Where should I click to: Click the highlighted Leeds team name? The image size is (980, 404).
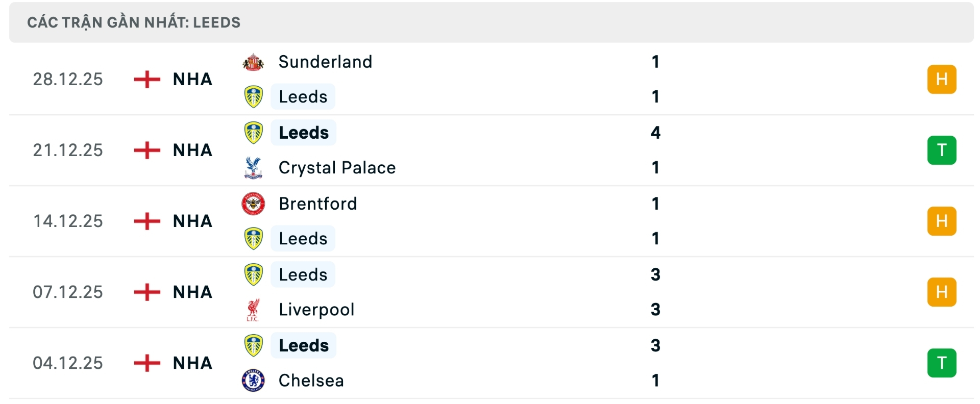(303, 132)
